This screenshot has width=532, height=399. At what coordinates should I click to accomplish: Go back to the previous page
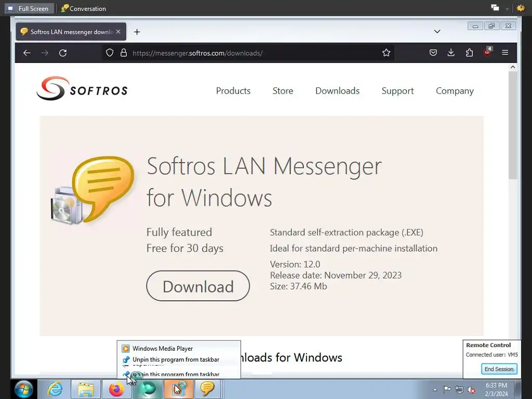27,53
